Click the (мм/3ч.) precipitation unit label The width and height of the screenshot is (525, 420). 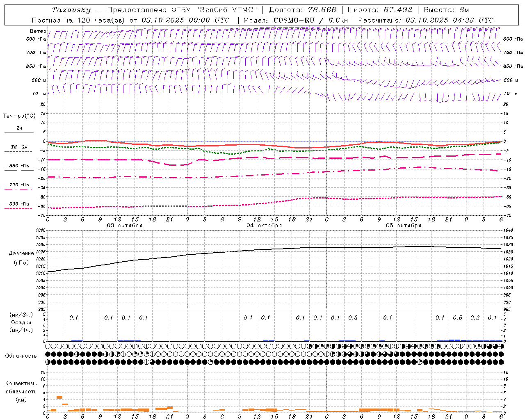21,315
